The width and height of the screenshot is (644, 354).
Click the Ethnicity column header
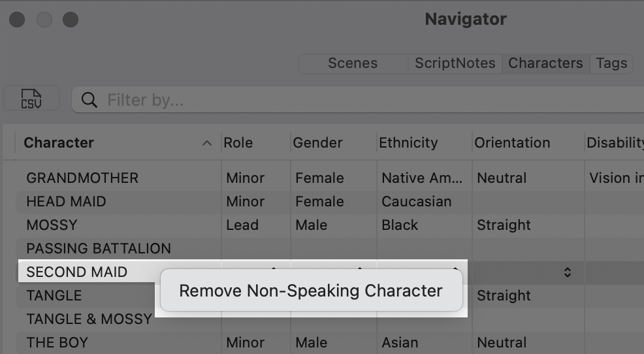point(408,143)
